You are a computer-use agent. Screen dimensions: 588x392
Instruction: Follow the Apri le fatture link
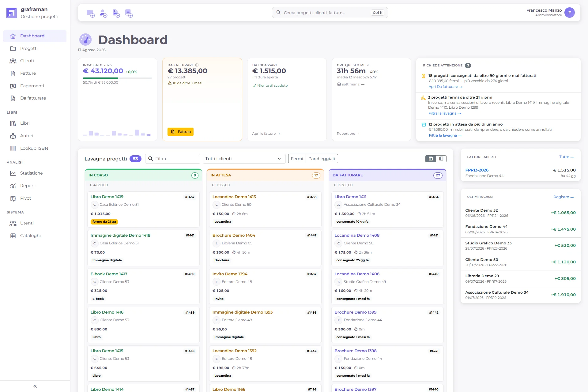[x=266, y=134]
